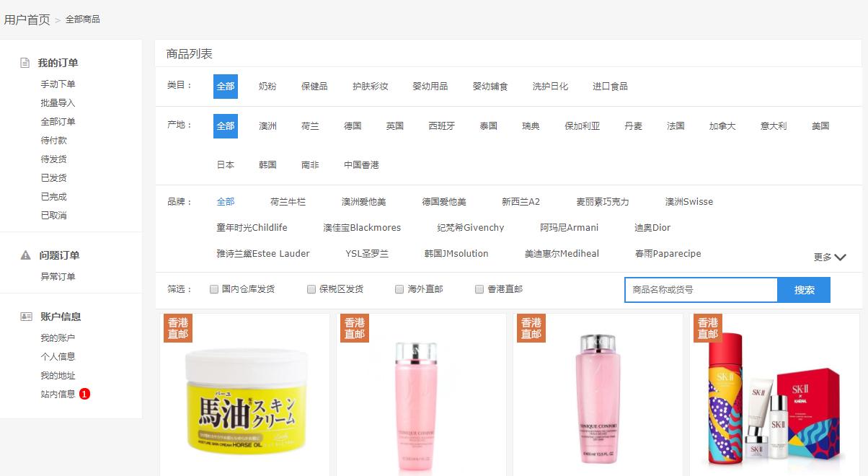Filter products by 日本 origin

pos(225,164)
